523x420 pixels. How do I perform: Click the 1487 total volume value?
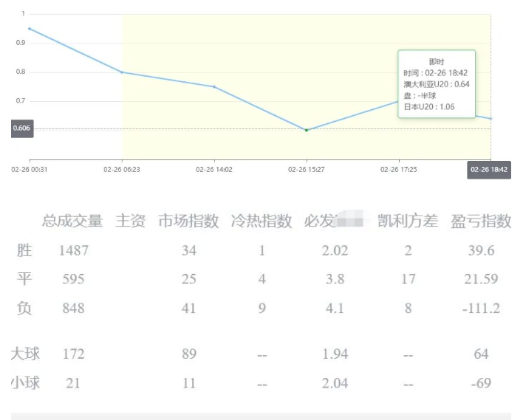(x=73, y=250)
